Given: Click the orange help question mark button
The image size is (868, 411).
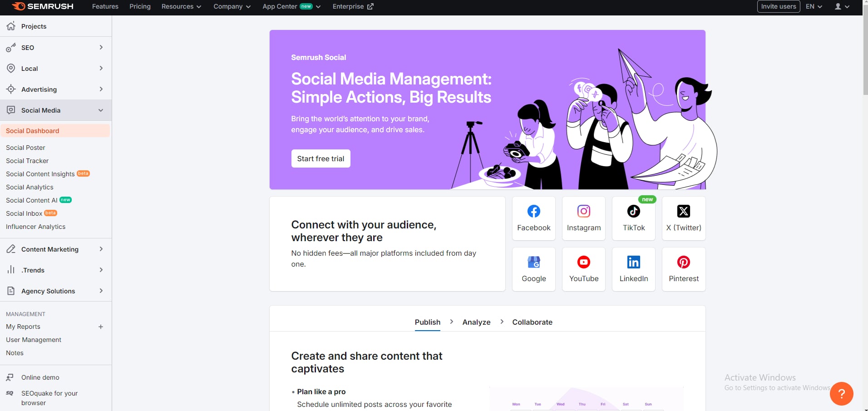Looking at the screenshot, I should (841, 394).
